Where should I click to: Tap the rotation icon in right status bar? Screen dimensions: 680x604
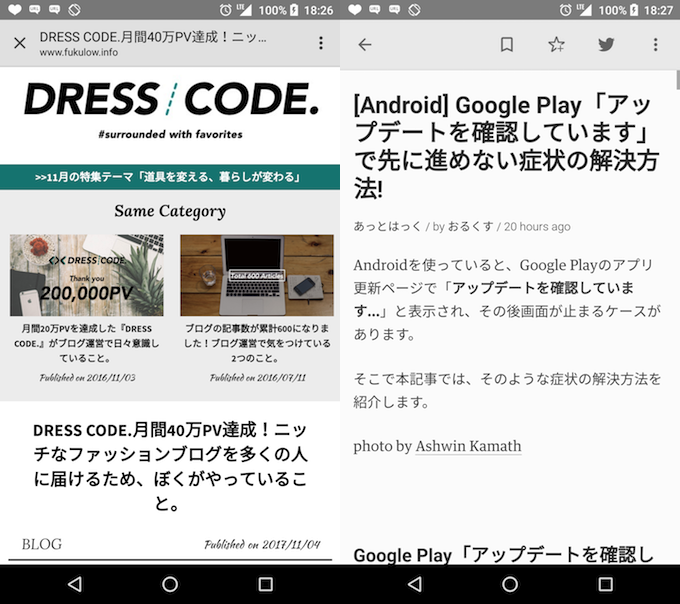(414, 10)
